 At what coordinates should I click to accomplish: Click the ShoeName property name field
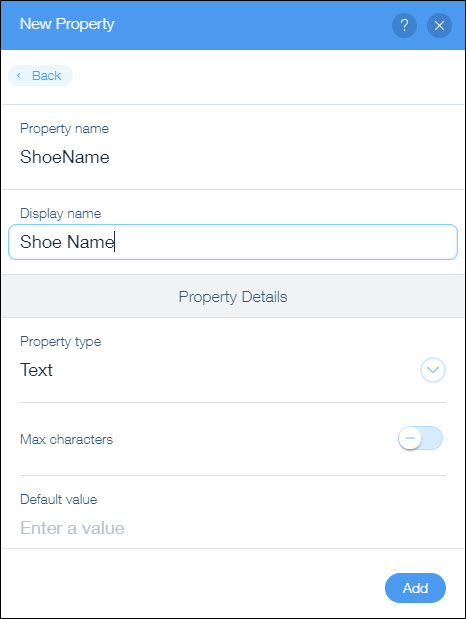point(233,157)
